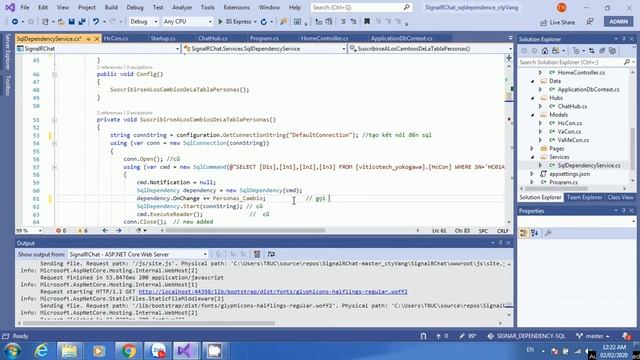Click the Search Solution Explorer input field
This screenshot has width=640, height=360.
[570, 62]
